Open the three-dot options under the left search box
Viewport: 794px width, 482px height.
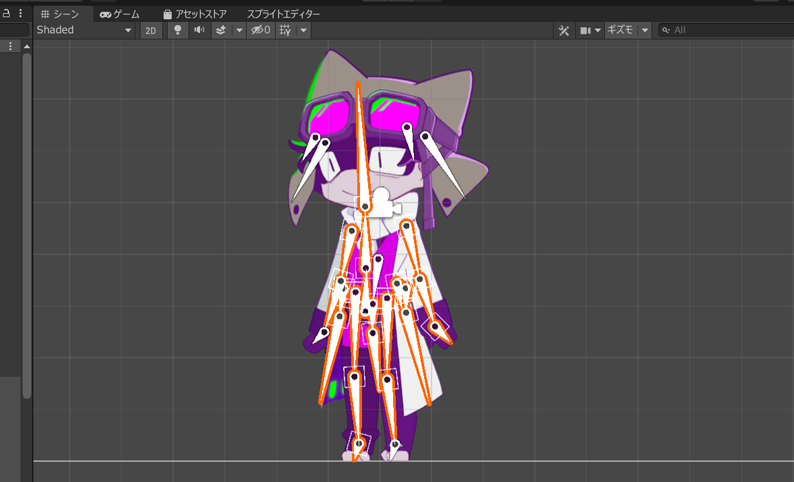click(10, 46)
